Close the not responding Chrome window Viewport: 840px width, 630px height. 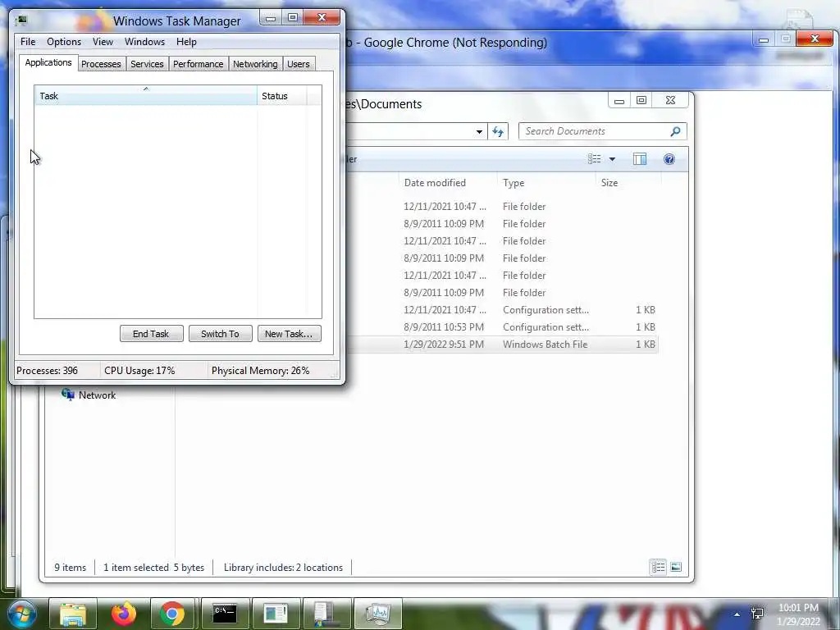coord(815,39)
